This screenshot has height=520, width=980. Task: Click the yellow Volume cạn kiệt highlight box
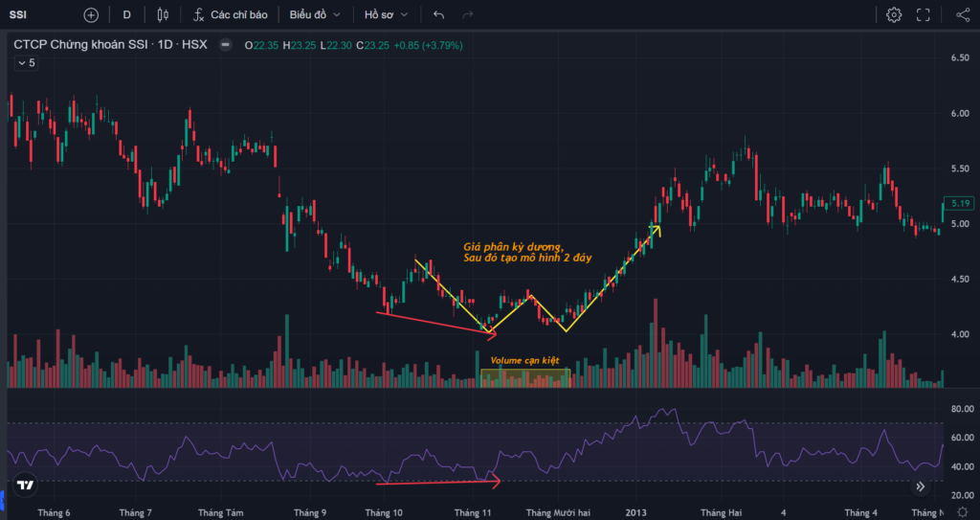525,378
